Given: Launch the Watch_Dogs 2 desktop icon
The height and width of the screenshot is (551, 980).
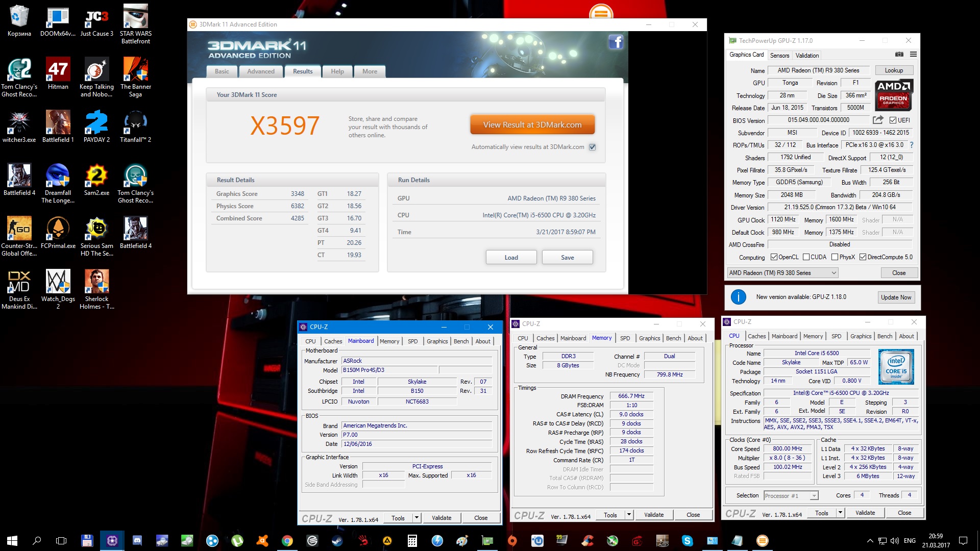Looking at the screenshot, I should 58,289.
